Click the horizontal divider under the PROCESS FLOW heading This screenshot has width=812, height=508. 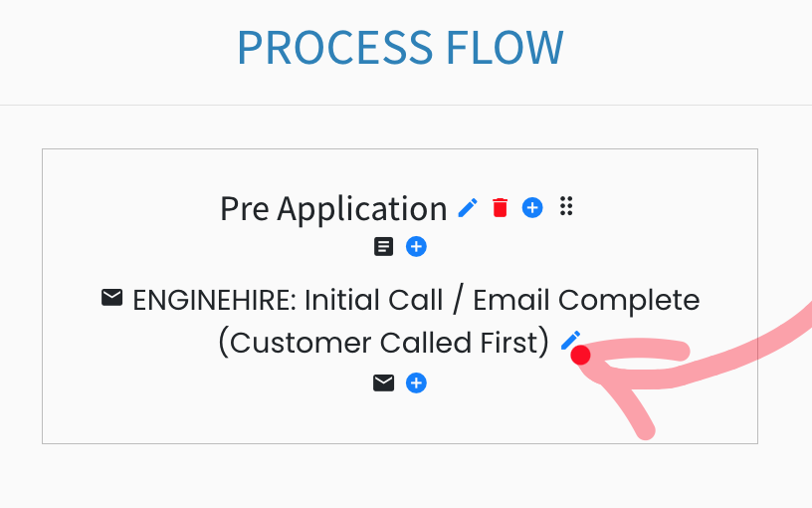406,106
